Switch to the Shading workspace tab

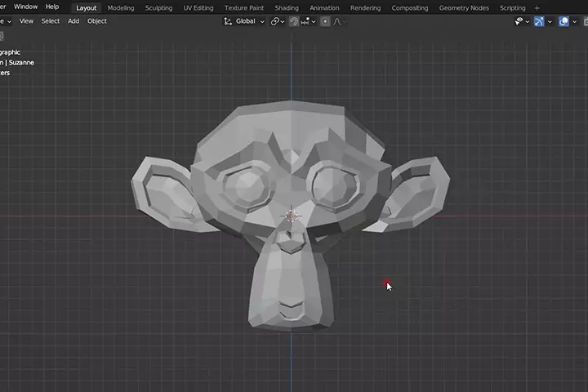click(x=287, y=8)
